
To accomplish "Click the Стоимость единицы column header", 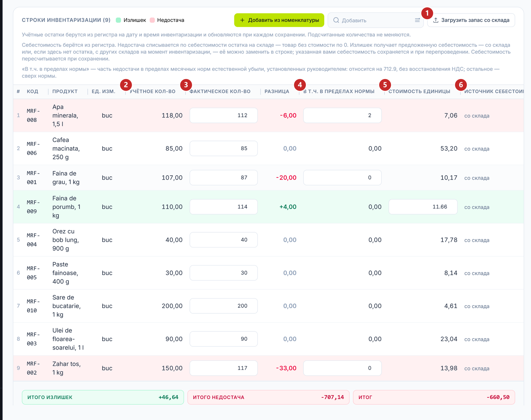I will 419,91.
